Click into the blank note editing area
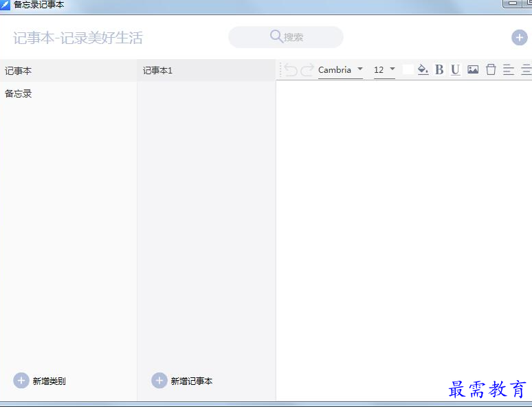 404,241
